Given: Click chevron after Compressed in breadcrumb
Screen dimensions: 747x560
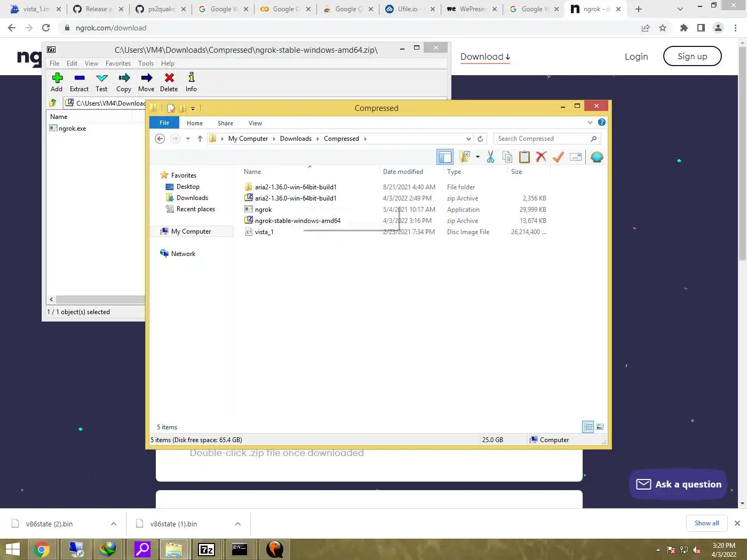Looking at the screenshot, I should coord(365,139).
